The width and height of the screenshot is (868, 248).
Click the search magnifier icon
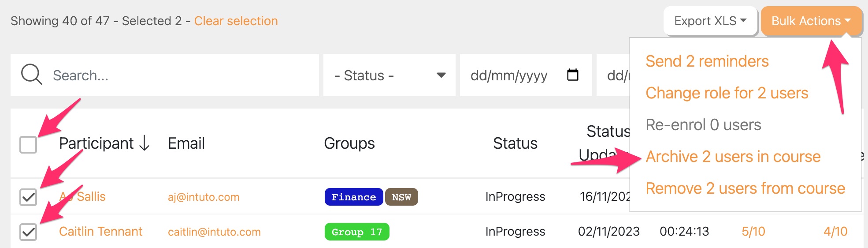[x=31, y=75]
